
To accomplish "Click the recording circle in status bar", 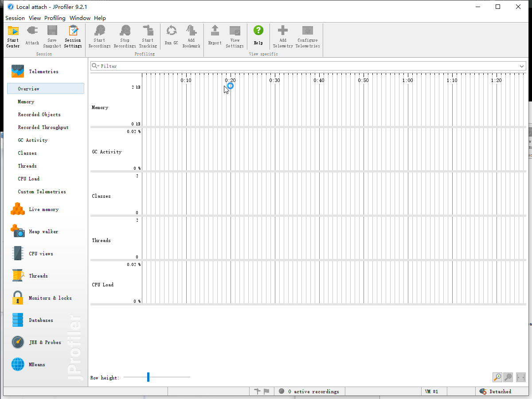I will (281, 391).
